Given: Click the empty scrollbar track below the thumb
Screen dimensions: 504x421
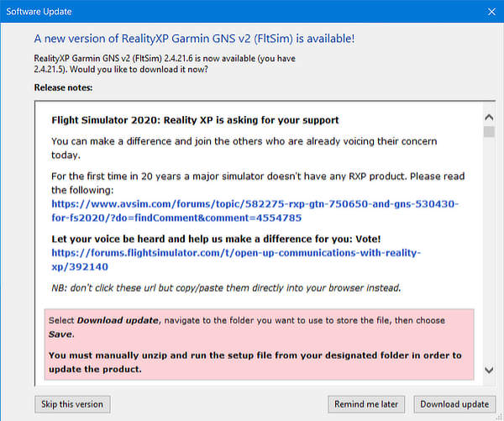Looking at the screenshot, I should point(489,252).
